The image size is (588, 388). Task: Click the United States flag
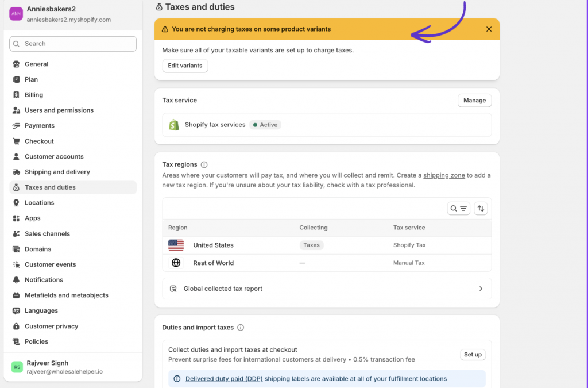pyautogui.click(x=176, y=245)
